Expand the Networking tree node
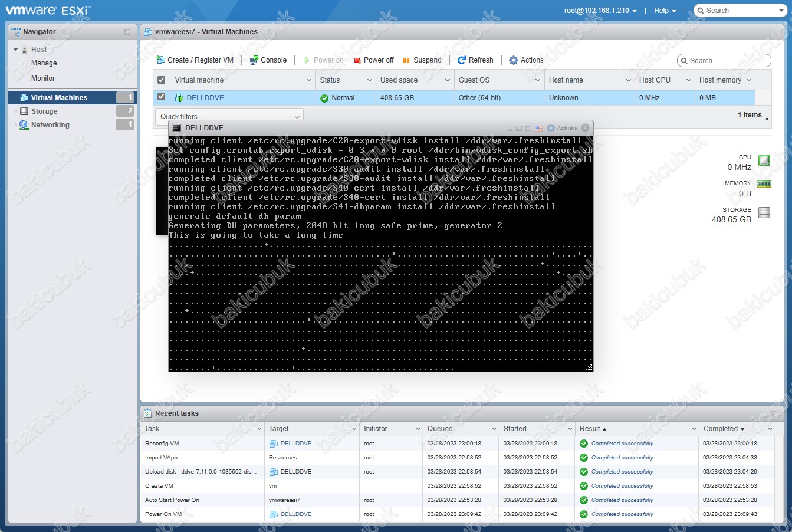 click(x=16, y=125)
